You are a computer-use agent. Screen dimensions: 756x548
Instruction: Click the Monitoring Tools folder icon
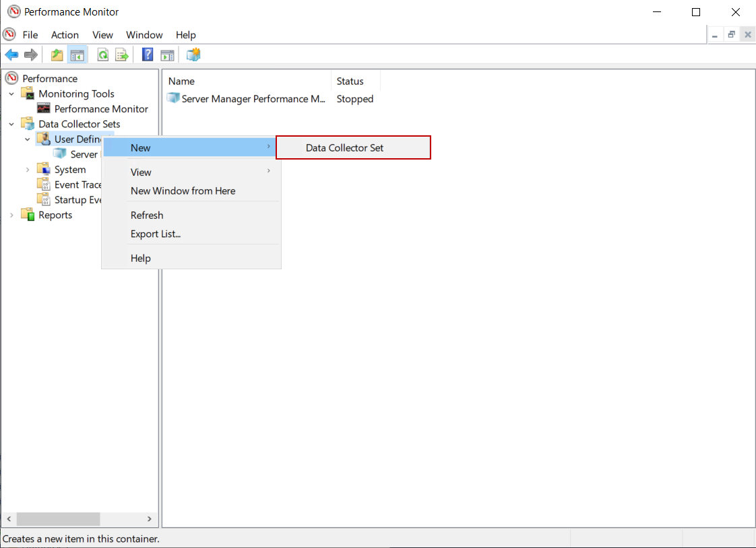coord(28,94)
